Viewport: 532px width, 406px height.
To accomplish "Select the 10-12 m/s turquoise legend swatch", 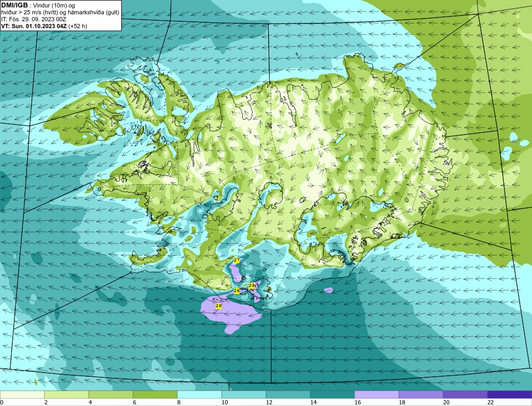I will coord(244,394).
